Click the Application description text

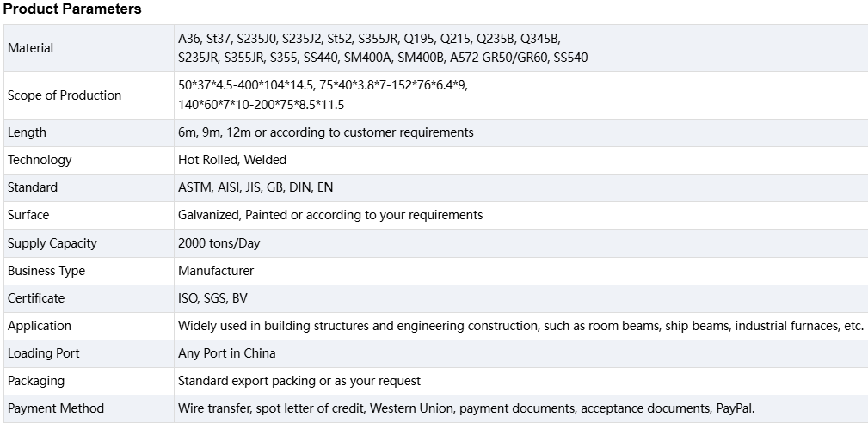[520, 326]
